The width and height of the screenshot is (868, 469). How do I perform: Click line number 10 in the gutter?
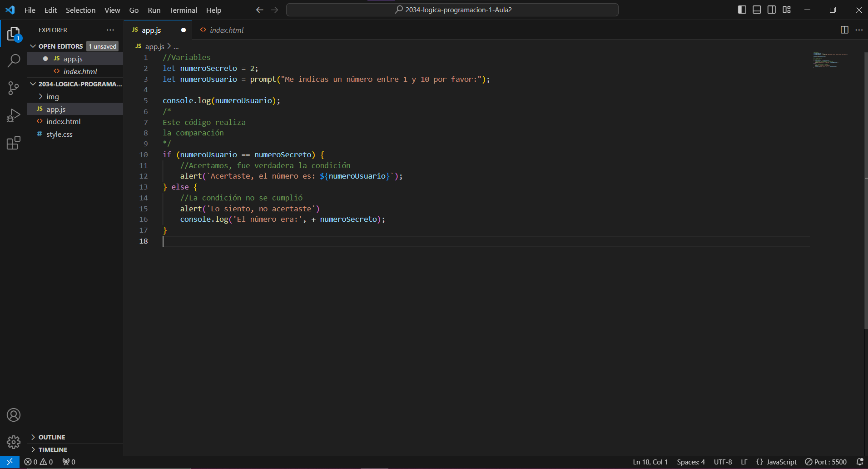pos(144,155)
